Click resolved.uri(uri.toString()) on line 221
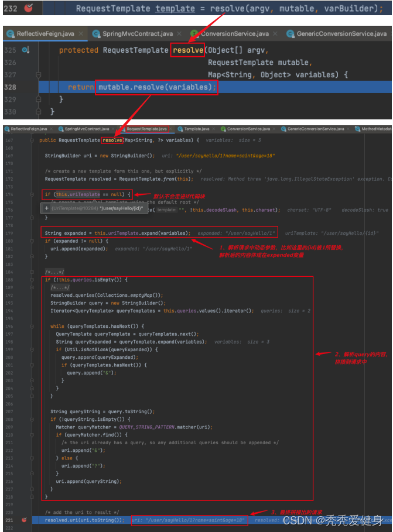This screenshot has width=393, height=532. 84,520
